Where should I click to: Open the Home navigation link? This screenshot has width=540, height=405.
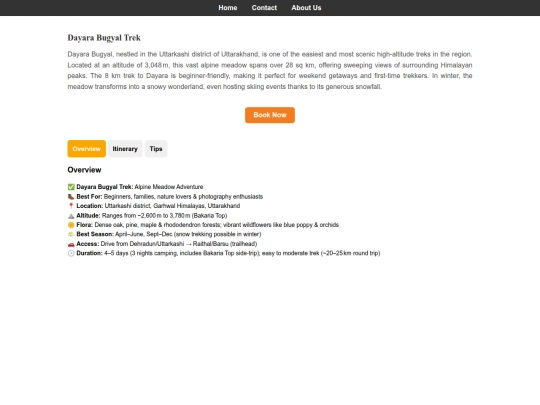pyautogui.click(x=228, y=8)
